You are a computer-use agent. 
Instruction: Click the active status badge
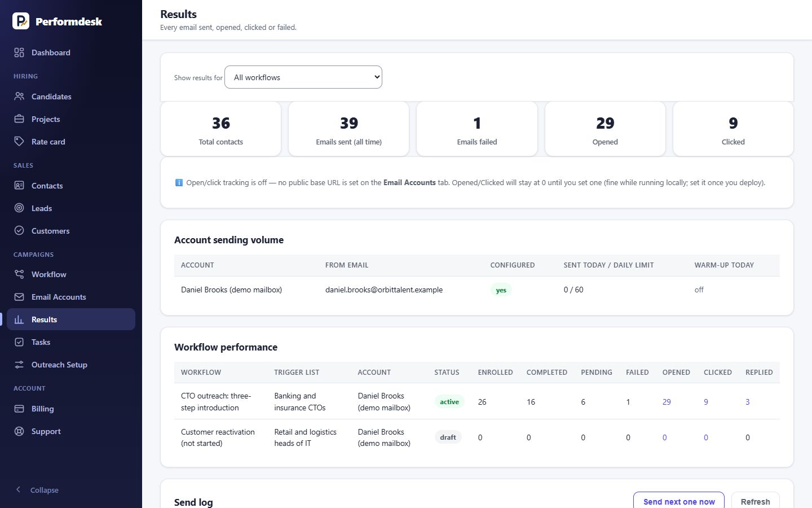click(449, 402)
